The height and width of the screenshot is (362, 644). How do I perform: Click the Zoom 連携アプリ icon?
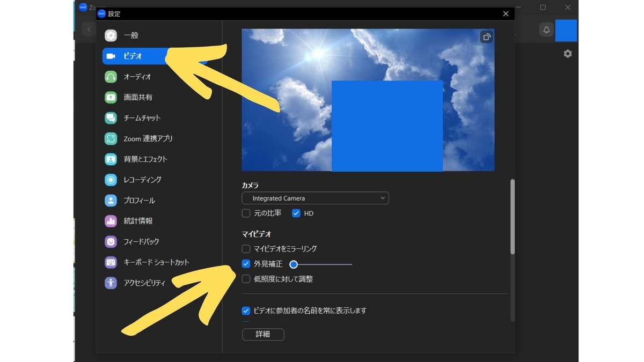111,139
